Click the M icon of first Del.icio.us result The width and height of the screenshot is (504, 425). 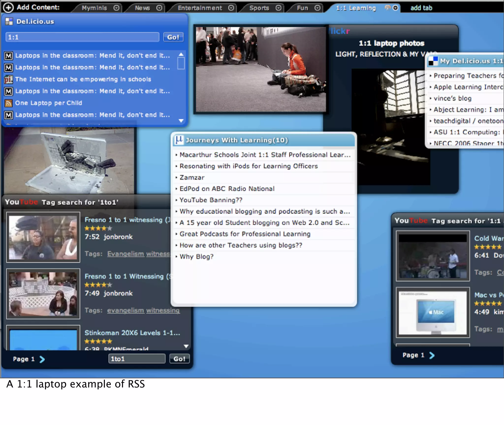9,56
